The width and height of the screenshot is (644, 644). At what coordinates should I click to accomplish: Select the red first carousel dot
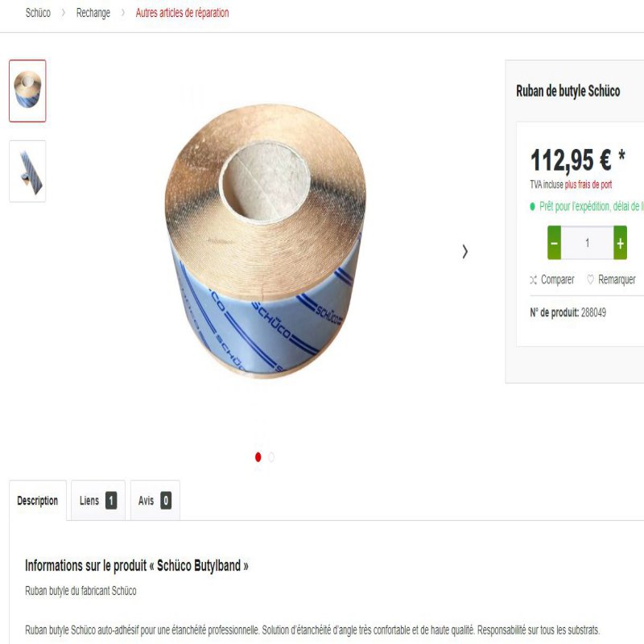pos(258,457)
